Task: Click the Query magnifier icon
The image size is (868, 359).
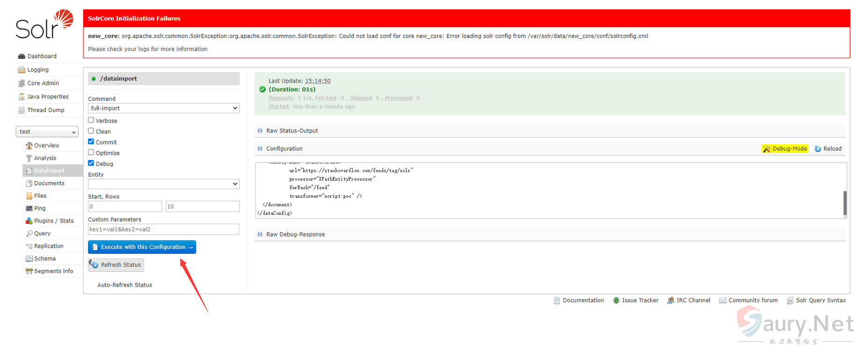Action: click(x=29, y=234)
